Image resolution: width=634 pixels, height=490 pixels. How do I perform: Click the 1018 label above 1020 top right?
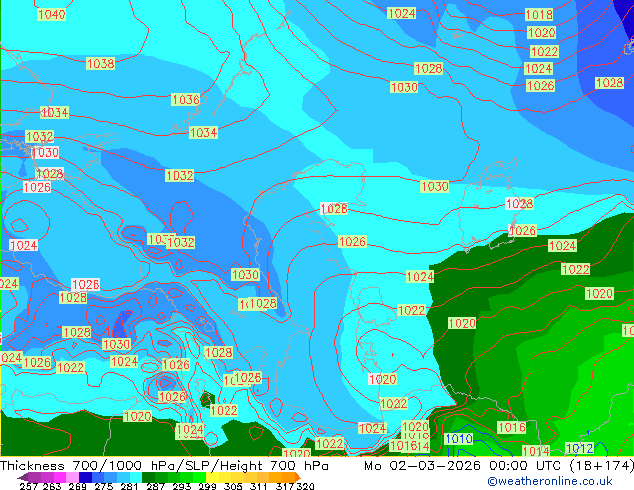click(539, 15)
